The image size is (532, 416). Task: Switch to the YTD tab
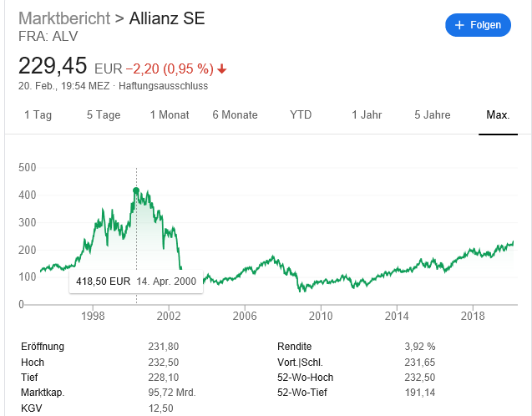point(301,115)
